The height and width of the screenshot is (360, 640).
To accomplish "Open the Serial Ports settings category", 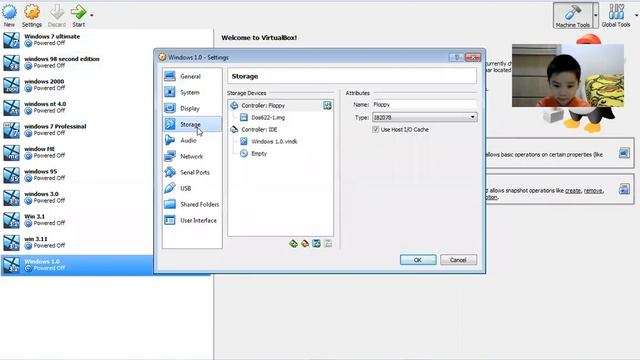I will click(x=192, y=172).
